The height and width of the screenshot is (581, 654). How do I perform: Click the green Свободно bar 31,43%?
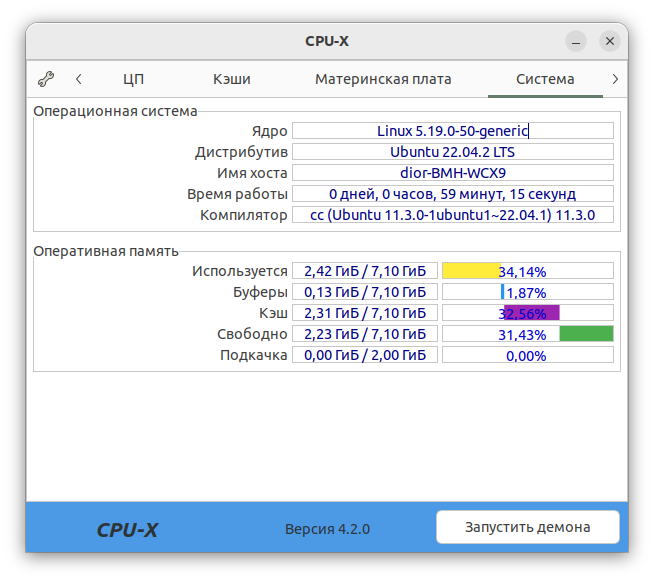pyautogui.click(x=528, y=334)
